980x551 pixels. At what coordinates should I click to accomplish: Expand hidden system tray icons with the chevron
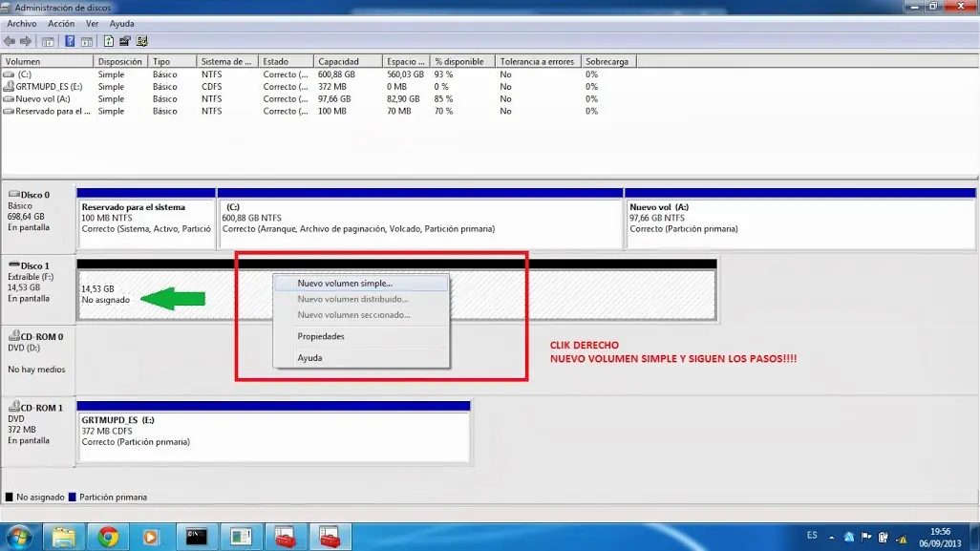[x=832, y=536]
